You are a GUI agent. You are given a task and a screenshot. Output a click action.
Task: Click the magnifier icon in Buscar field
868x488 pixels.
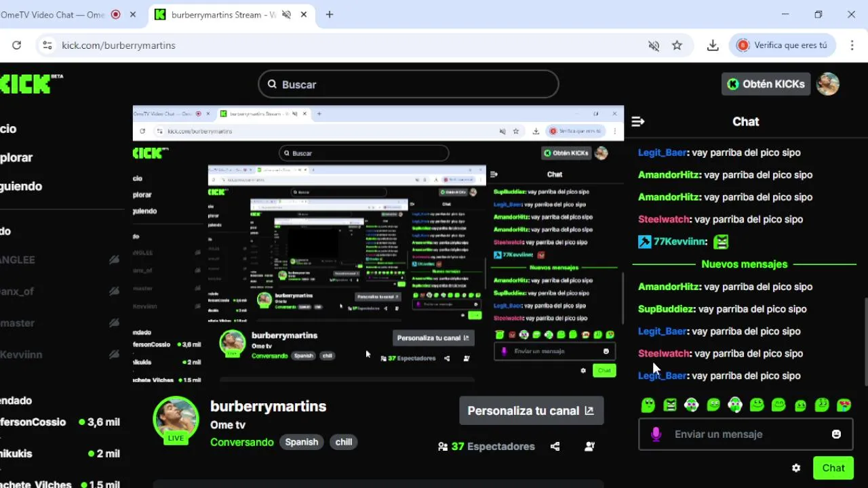coord(272,84)
